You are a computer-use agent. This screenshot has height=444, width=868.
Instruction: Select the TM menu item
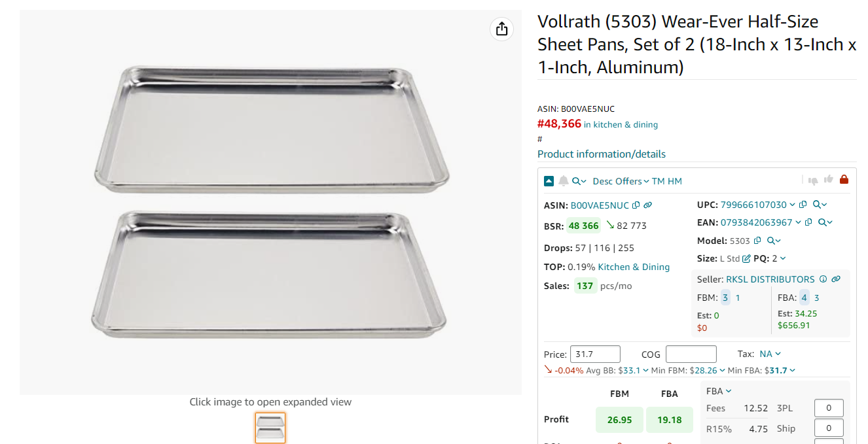(658, 181)
